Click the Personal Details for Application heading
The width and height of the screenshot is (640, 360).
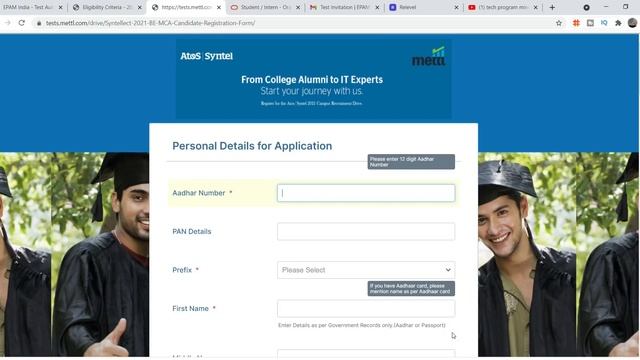252,146
